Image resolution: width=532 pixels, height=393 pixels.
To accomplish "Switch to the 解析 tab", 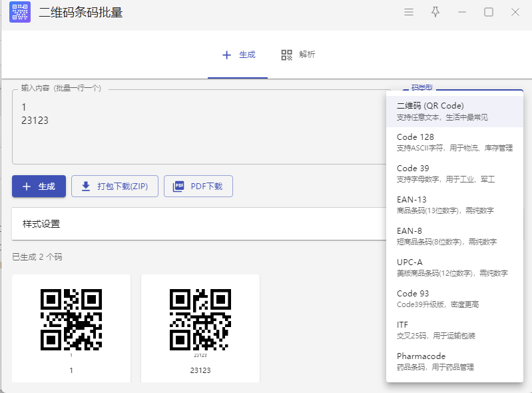I will [x=298, y=55].
